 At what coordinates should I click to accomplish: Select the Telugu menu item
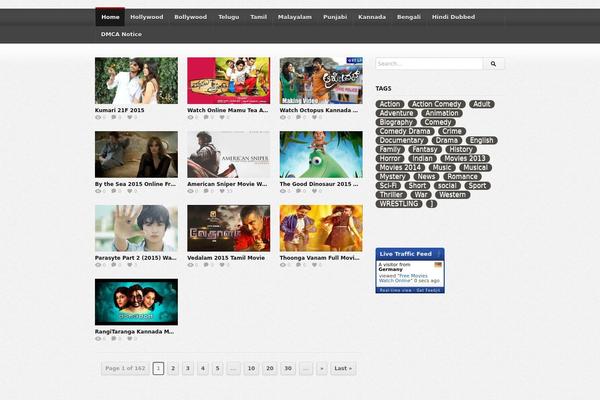228,17
